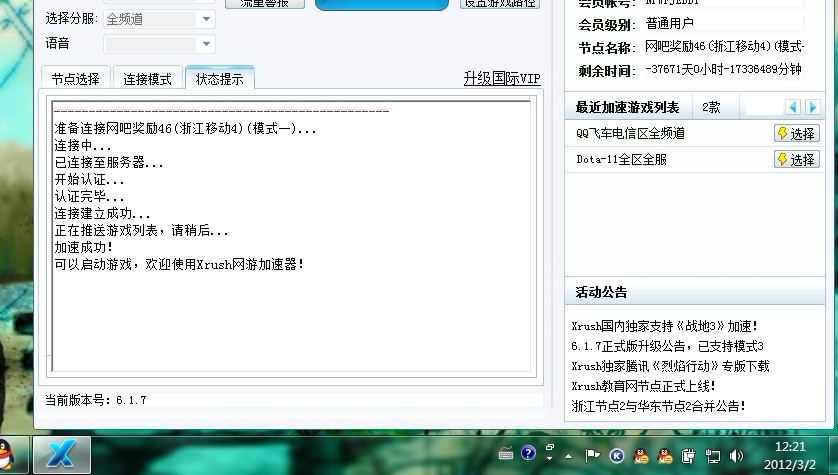Click the node name 网吧奖励46(浙江移动4) value
The image size is (838, 475).
(x=724, y=46)
